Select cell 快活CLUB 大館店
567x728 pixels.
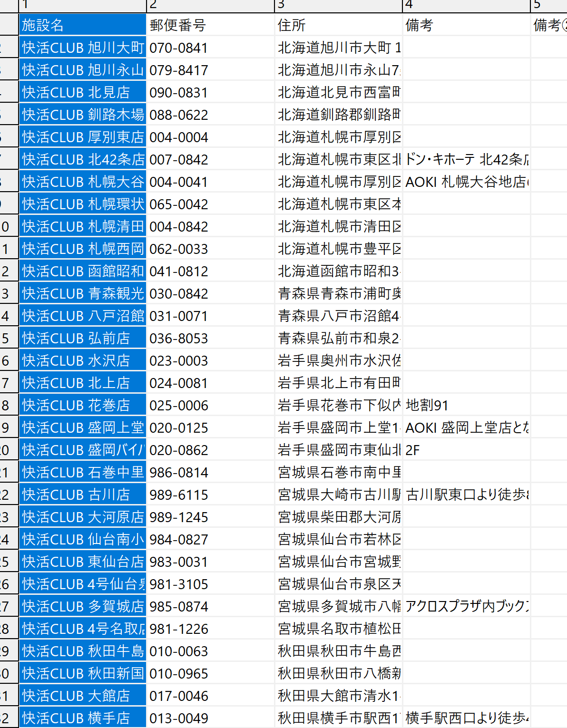pos(82,695)
